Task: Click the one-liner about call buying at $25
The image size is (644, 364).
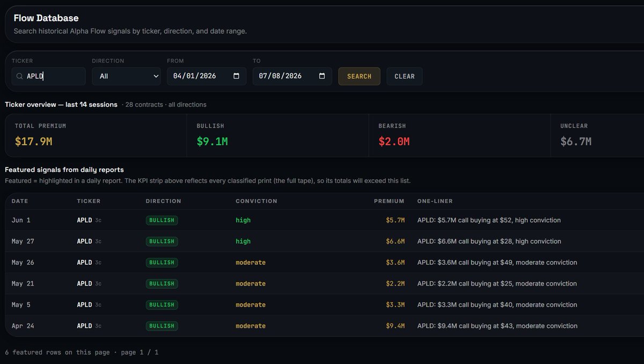Action: (497, 283)
